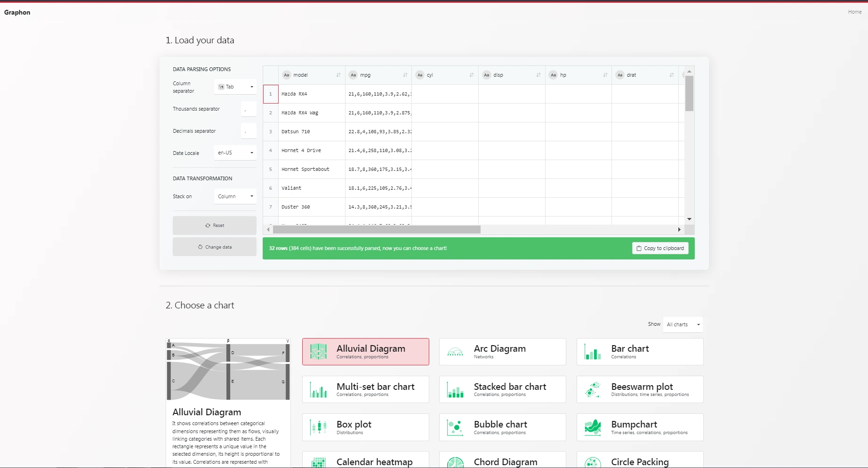
Task: Click the table's horizontal scrollbar thumb
Action: [x=377, y=230]
